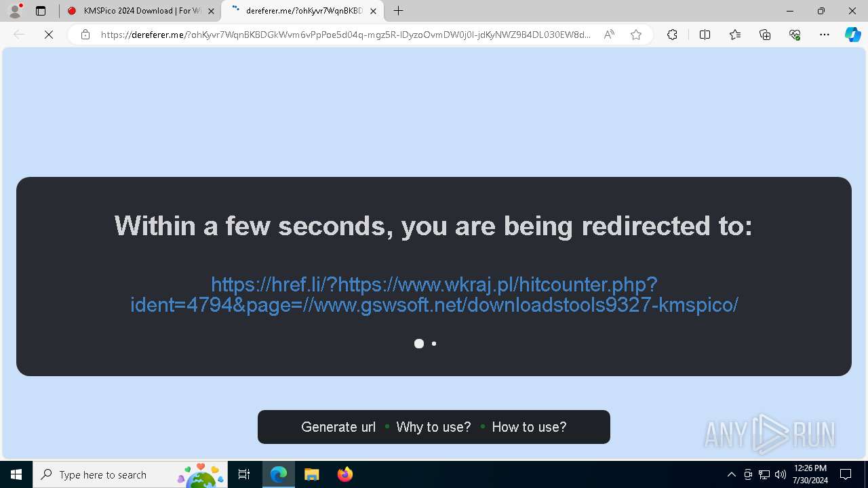Open a new browser tab
Image resolution: width=868 pixels, height=488 pixels.
tap(399, 11)
